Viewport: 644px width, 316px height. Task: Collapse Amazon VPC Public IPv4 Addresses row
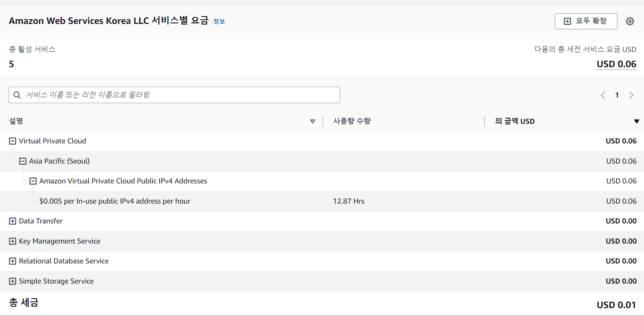[x=33, y=181]
